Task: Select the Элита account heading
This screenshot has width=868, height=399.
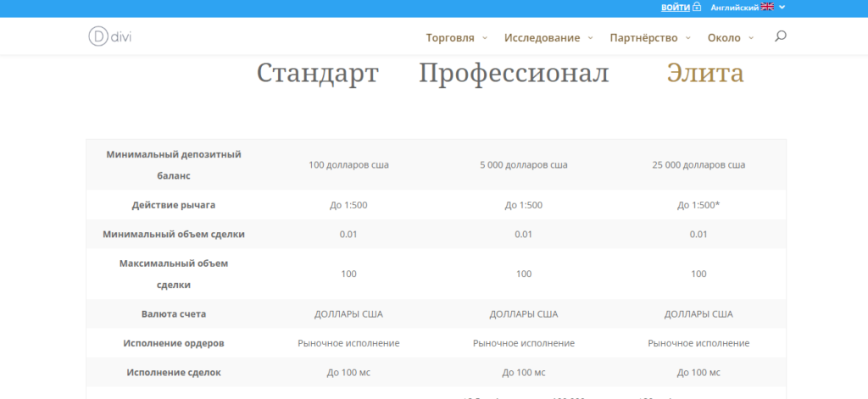Action: point(705,73)
